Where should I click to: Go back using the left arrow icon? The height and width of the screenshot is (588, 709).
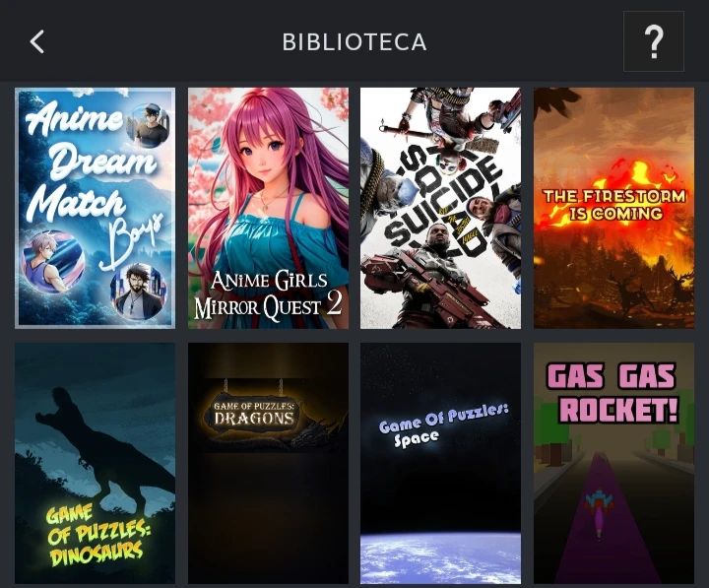coord(37,42)
